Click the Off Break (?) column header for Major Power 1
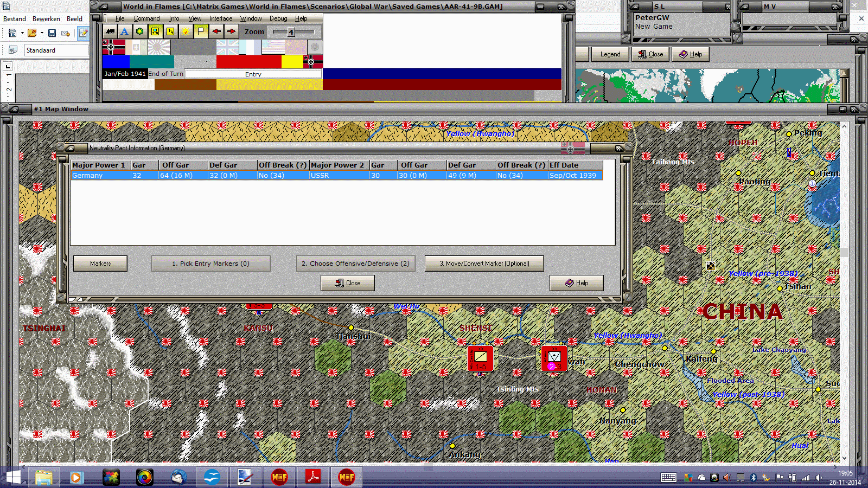The height and width of the screenshot is (488, 868). 283,165
